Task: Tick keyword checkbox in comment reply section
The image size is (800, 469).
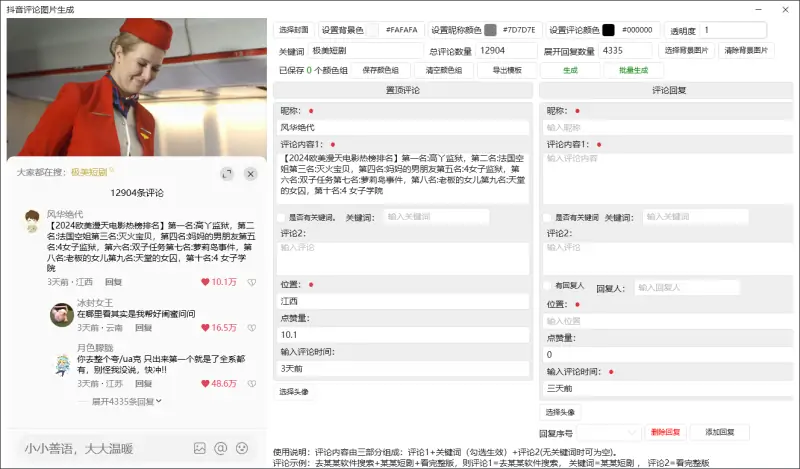Action: click(547, 216)
